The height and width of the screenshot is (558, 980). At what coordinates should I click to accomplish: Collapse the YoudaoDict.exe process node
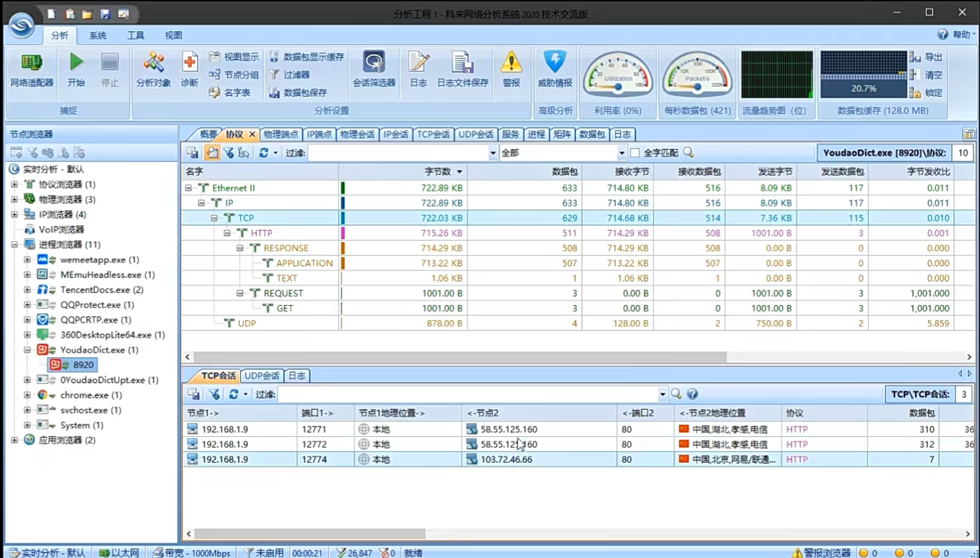coord(27,349)
